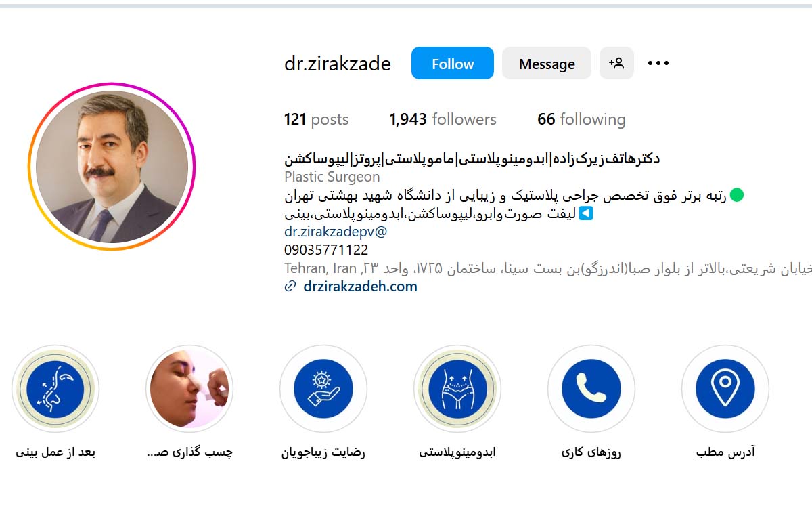Open the 1,943 followers list
The height and width of the screenshot is (508, 812).
point(443,120)
